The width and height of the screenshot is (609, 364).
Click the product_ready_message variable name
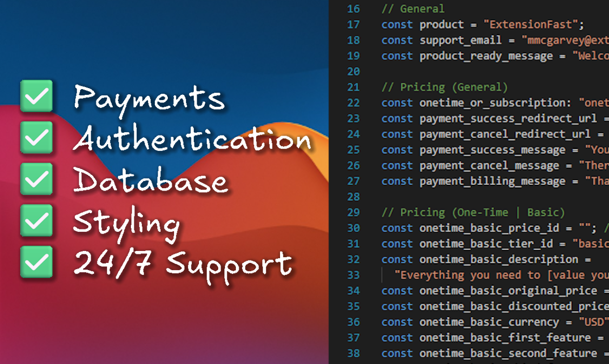pyautogui.click(x=486, y=56)
